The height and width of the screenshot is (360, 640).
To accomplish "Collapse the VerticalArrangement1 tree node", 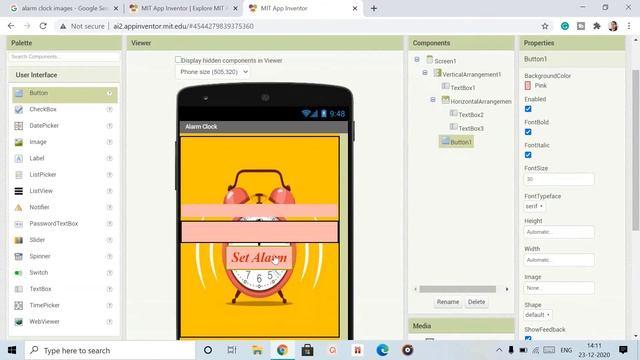I will click(x=425, y=73).
